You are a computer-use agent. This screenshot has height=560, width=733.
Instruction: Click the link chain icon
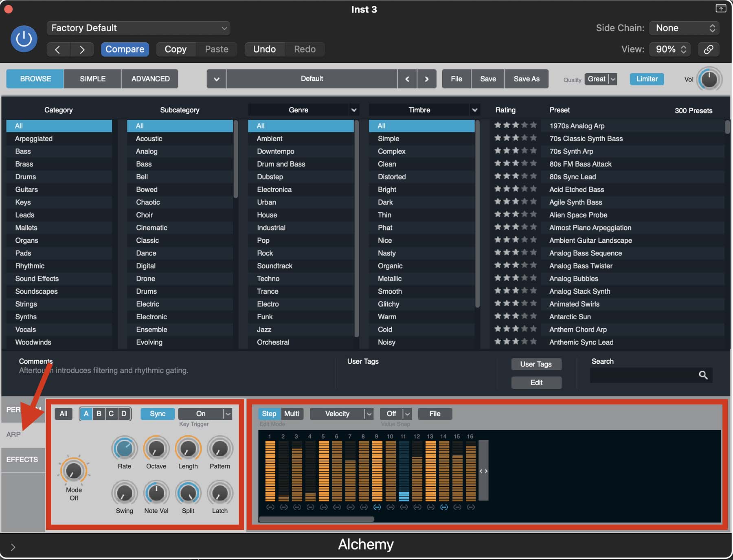click(709, 49)
